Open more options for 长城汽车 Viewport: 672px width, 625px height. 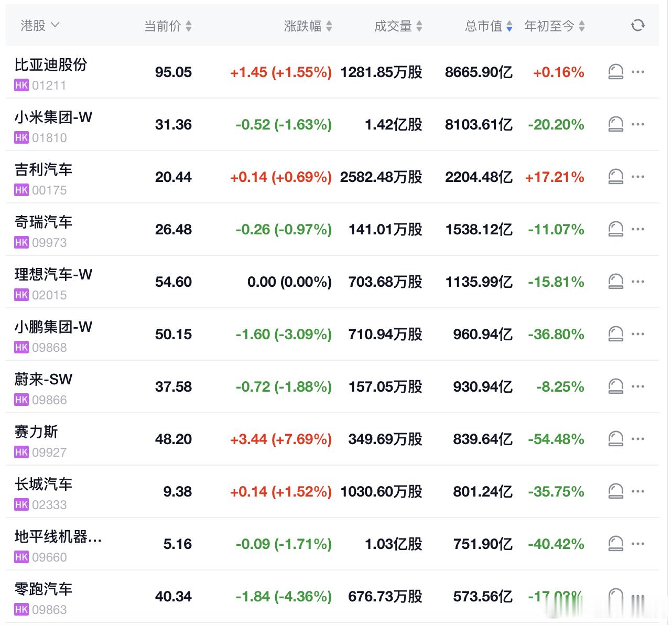tap(638, 491)
